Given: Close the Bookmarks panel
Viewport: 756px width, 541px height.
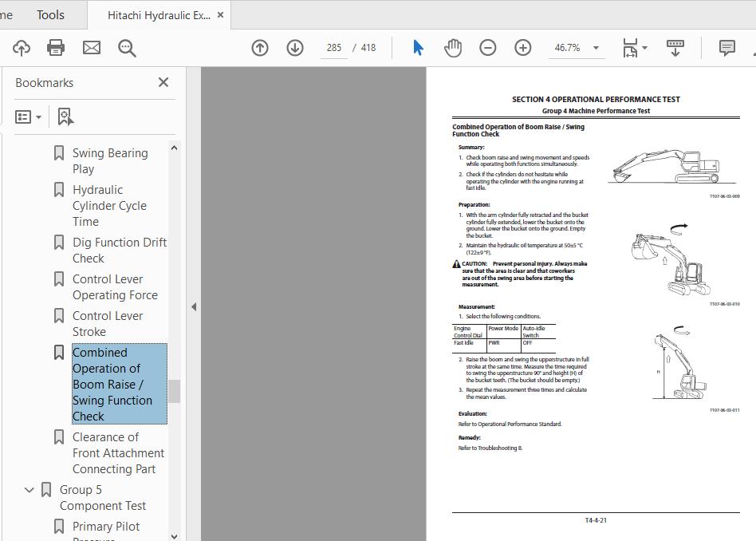Looking at the screenshot, I should [163, 82].
